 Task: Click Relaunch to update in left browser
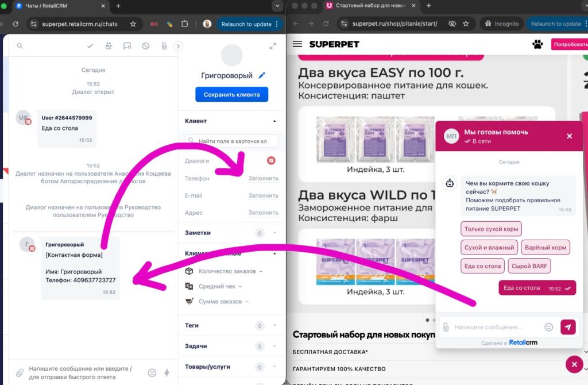(x=246, y=24)
